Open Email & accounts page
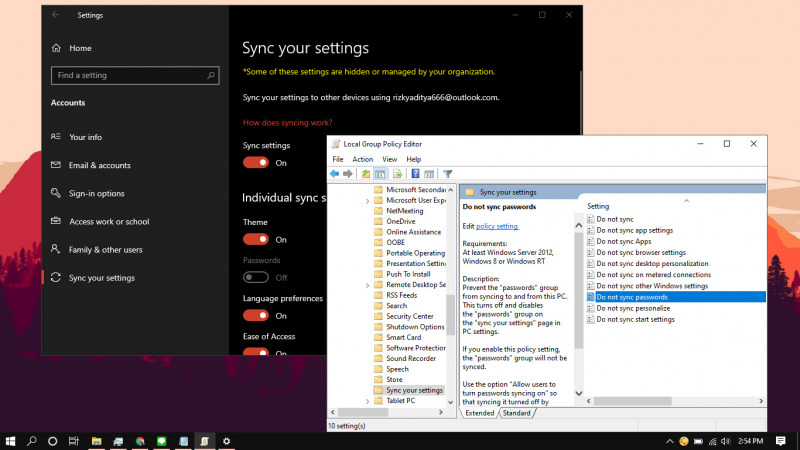This screenshot has width=800, height=450. (99, 165)
